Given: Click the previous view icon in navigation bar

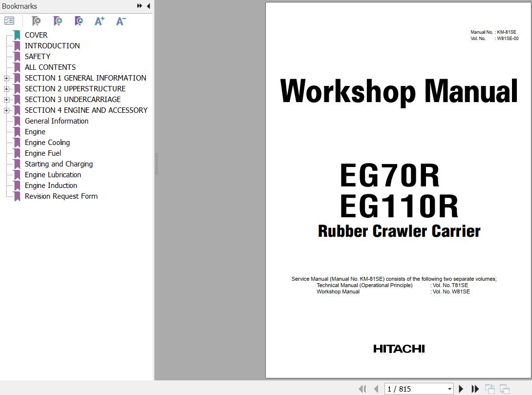Looking at the screenshot, I should [490, 389].
